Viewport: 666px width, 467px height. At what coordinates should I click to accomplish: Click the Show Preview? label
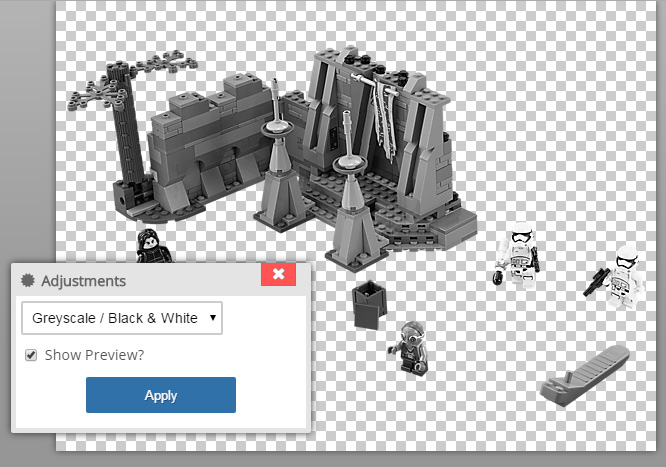pyautogui.click(x=94, y=355)
